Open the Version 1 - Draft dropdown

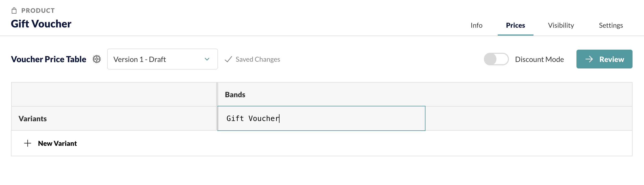point(162,59)
